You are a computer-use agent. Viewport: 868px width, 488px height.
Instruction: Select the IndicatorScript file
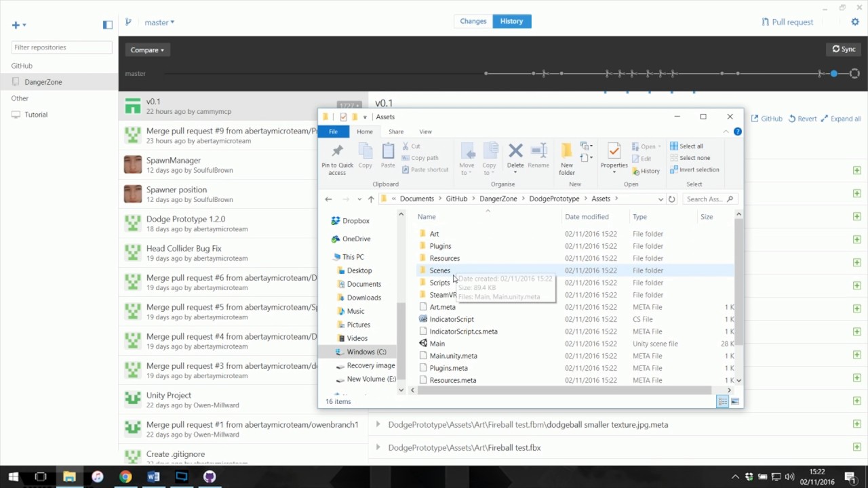(x=452, y=319)
